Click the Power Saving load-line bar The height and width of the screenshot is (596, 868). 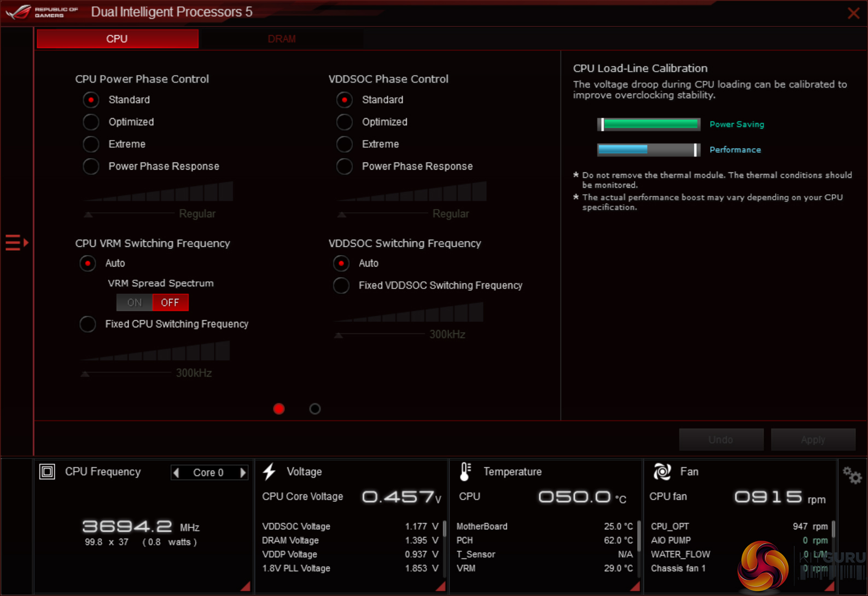pos(649,124)
